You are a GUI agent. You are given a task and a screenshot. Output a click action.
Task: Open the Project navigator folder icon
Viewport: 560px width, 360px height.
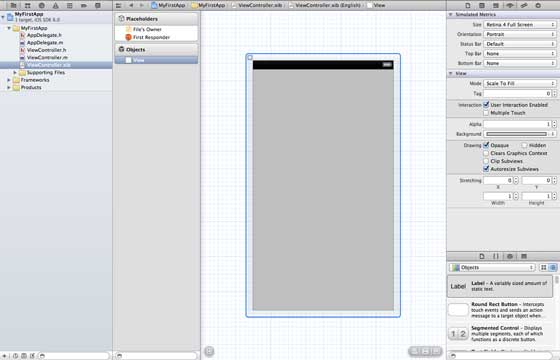tap(13, 5)
